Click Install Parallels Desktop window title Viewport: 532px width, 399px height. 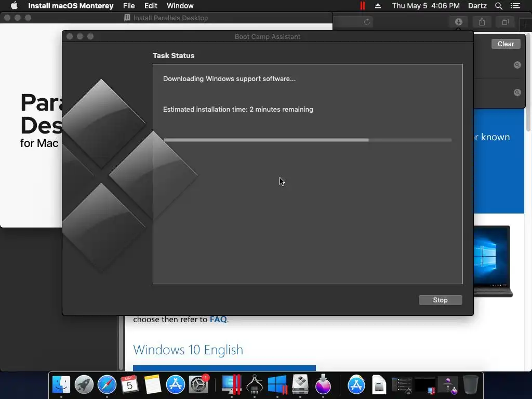tap(170, 18)
